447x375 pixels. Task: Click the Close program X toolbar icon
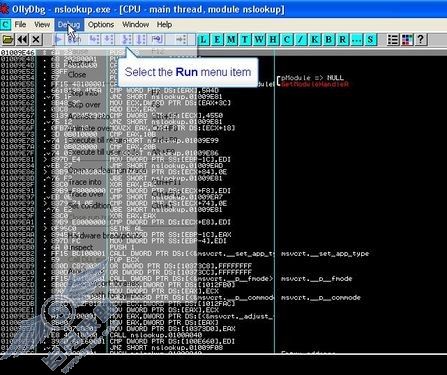coord(36,40)
